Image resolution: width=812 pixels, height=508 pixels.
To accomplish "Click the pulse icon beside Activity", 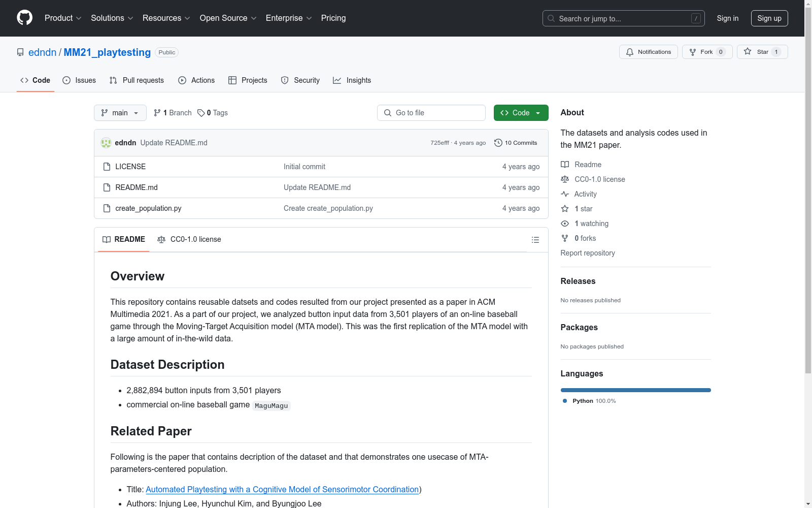I will pyautogui.click(x=565, y=194).
